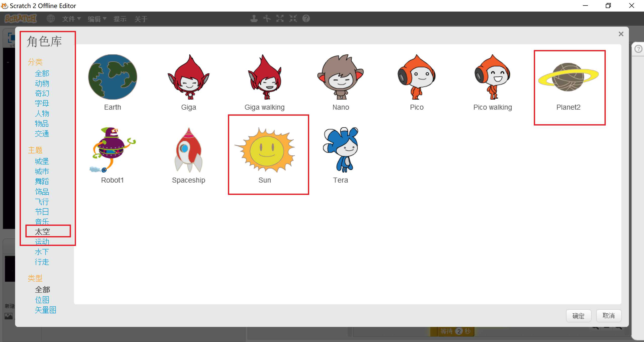Select the blue Tera character

(341, 150)
